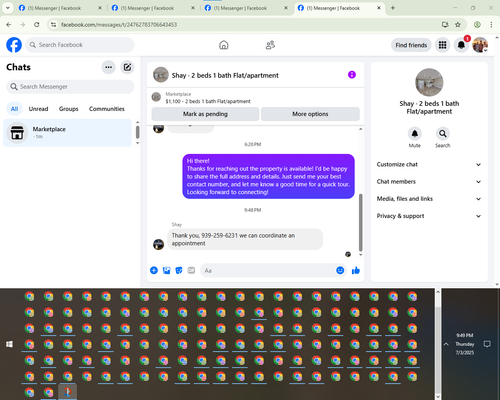Open the Facebook Home icon
Screen dimensions: 500x400
pyautogui.click(x=224, y=45)
